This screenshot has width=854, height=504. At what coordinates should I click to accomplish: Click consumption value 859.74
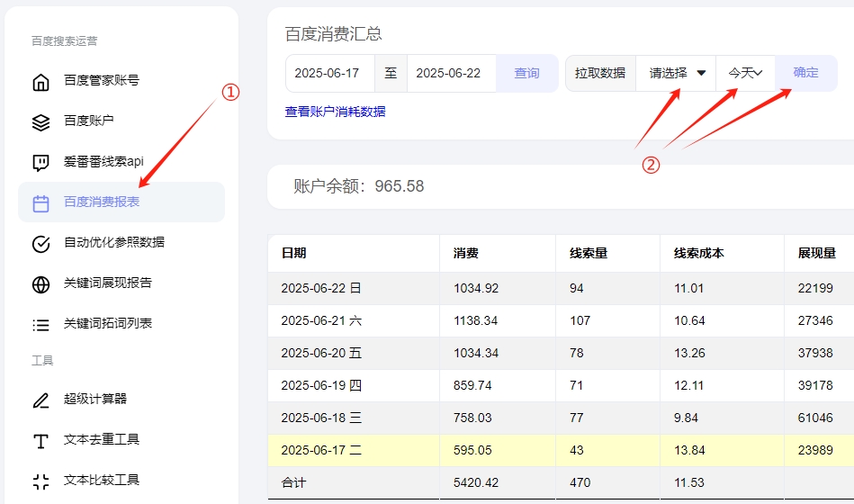472,385
